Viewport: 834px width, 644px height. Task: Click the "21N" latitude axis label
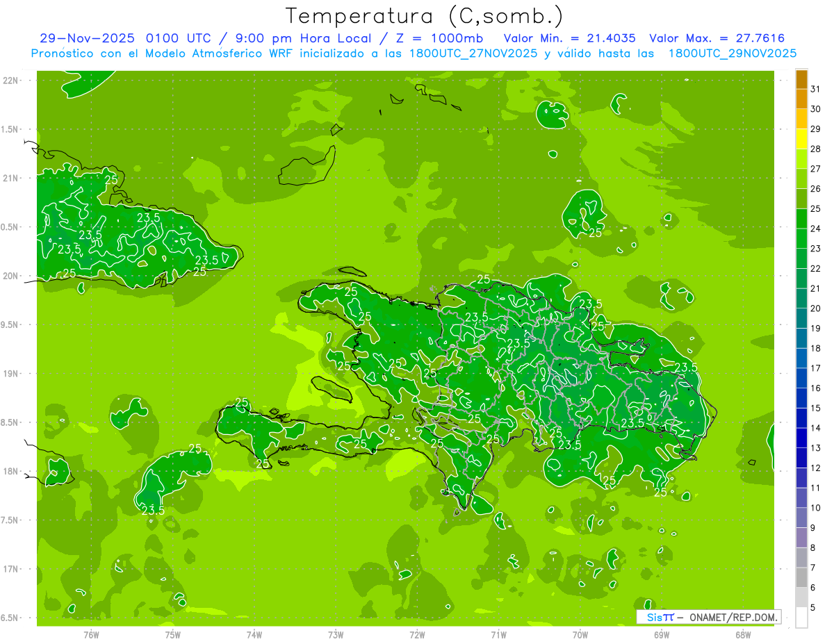(x=12, y=178)
